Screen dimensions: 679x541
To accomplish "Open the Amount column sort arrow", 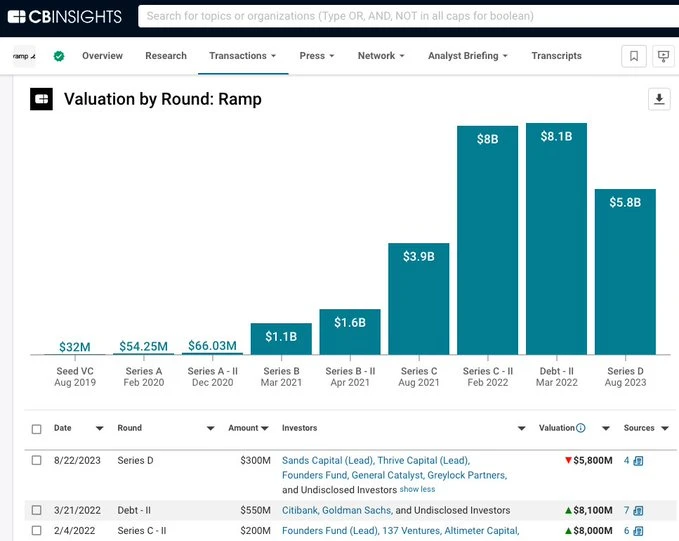I will pyautogui.click(x=265, y=428).
